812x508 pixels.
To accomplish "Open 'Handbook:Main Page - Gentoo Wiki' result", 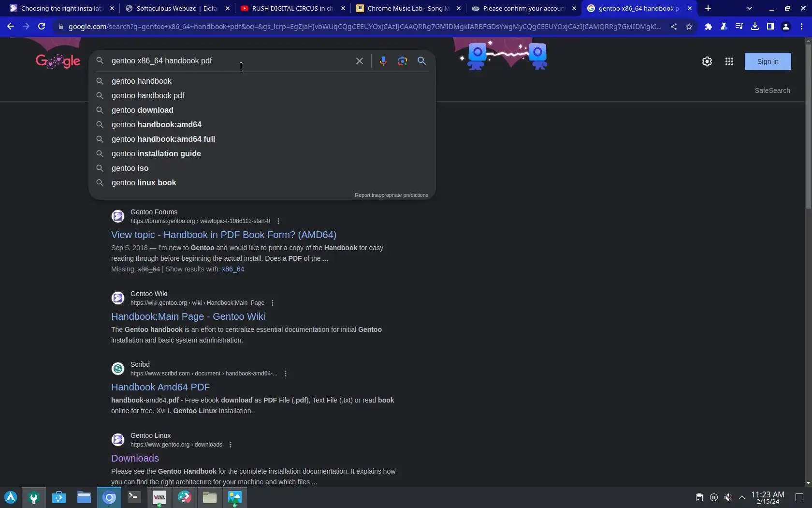I will [x=188, y=316].
